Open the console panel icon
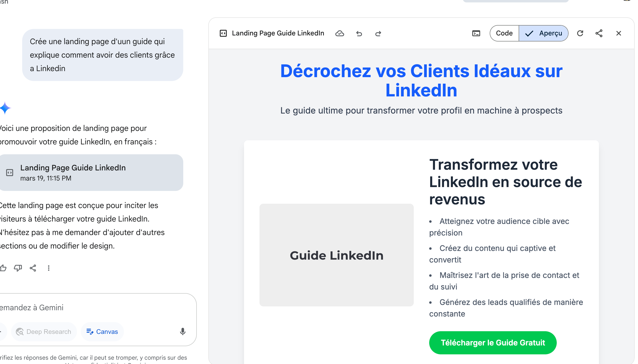Viewport: 638px width, 364px height. point(476,33)
